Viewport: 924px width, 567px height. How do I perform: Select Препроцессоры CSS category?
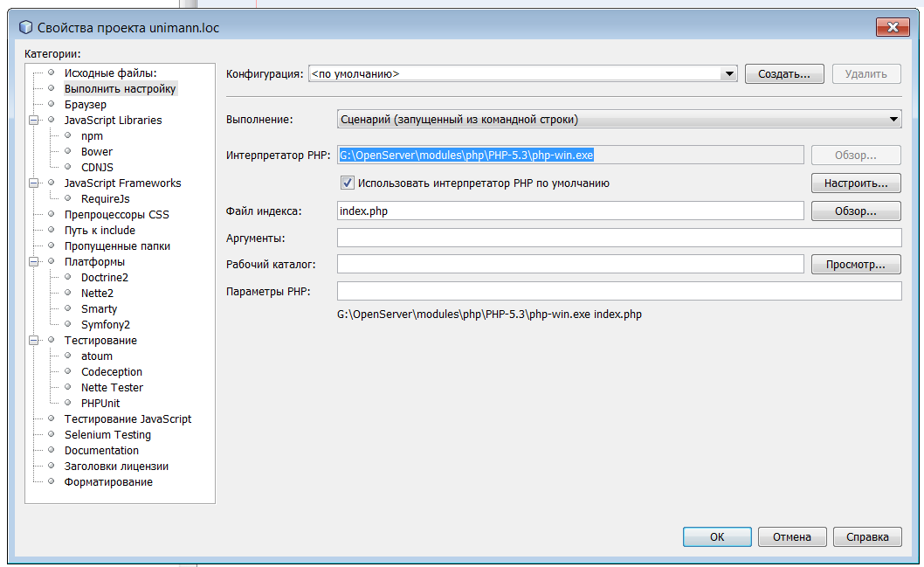[116, 215]
